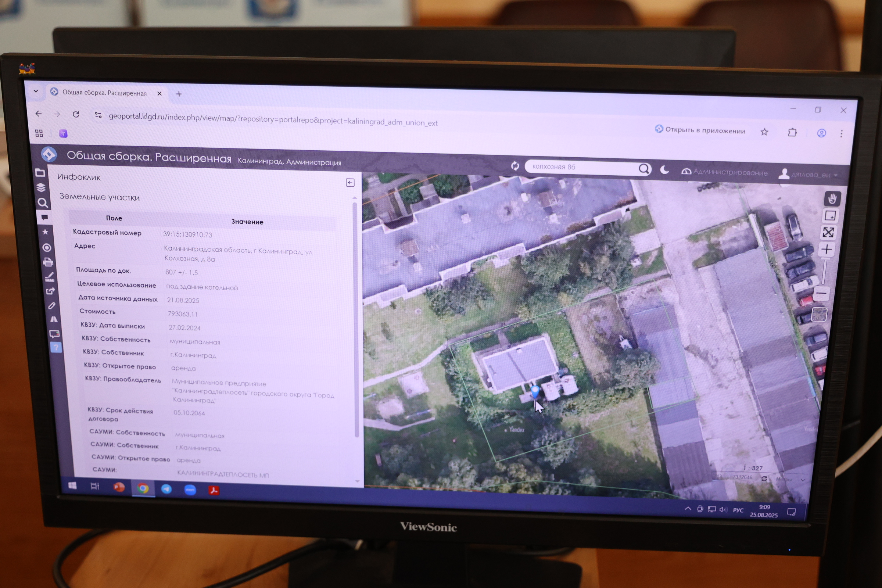The image size is (882, 588).
Task: Click the zoom to full extent icon
Action: point(828,233)
